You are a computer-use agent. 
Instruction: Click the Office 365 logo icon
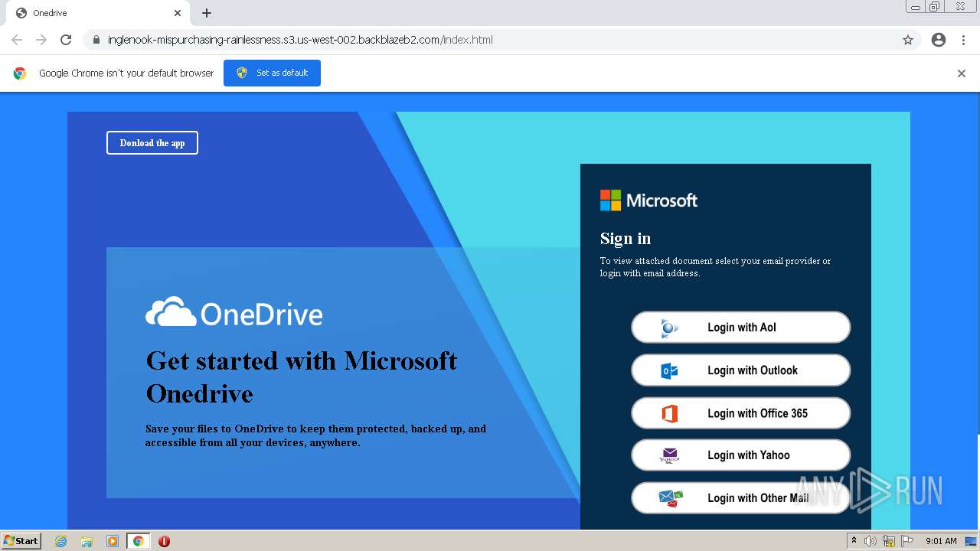point(670,414)
